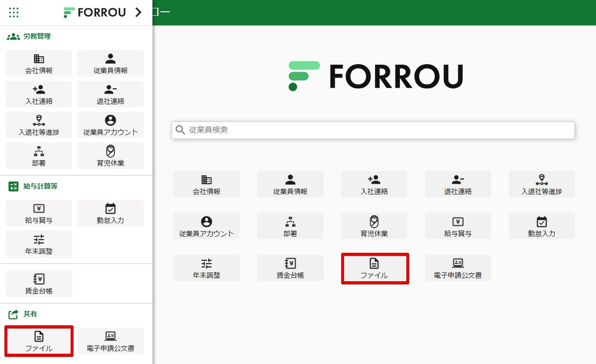Open 部署 tile on main page
Viewport: 596px width, 364px height.
290,226
